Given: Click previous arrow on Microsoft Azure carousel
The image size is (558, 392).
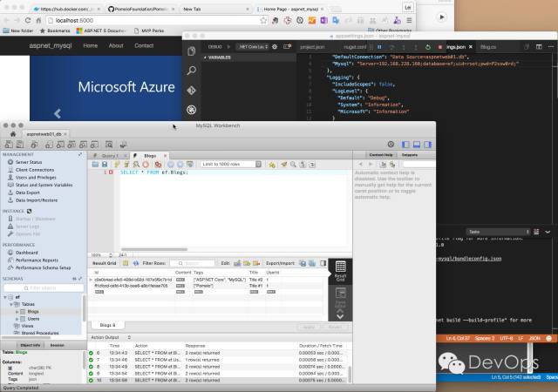Looking at the screenshot, I should [x=58, y=113].
